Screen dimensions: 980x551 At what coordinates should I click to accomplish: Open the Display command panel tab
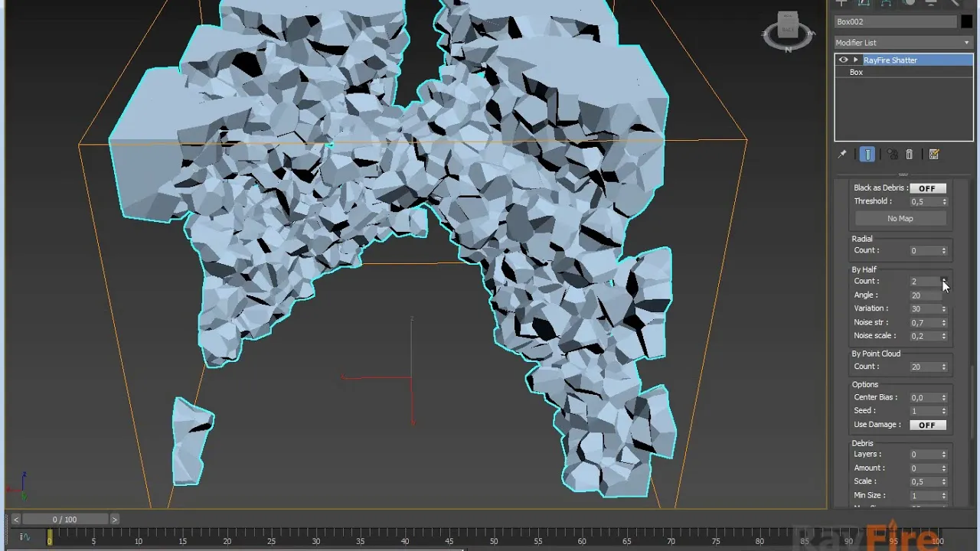coord(931,3)
